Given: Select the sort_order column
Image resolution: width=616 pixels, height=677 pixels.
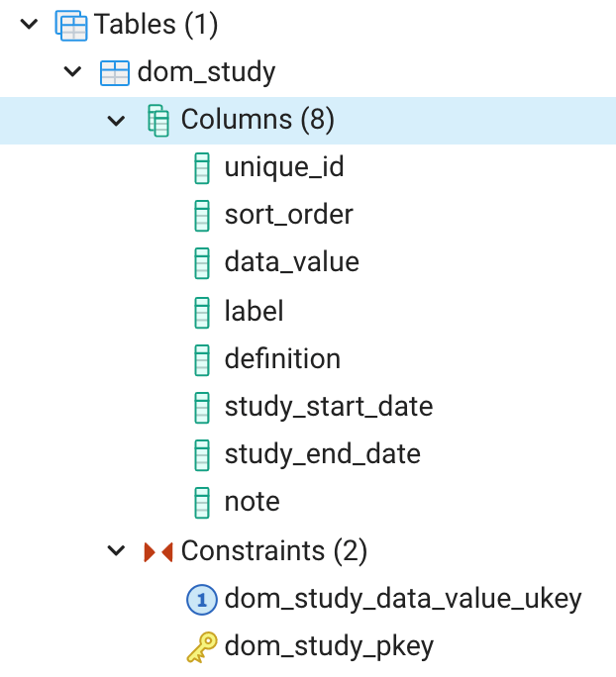Looking at the screenshot, I should (288, 215).
